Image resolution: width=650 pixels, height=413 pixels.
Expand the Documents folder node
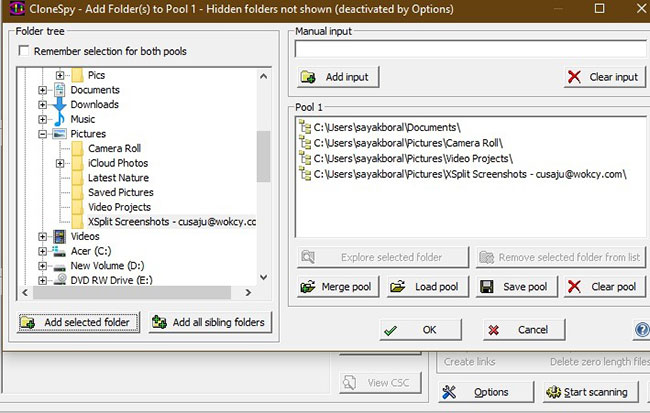(x=42, y=90)
